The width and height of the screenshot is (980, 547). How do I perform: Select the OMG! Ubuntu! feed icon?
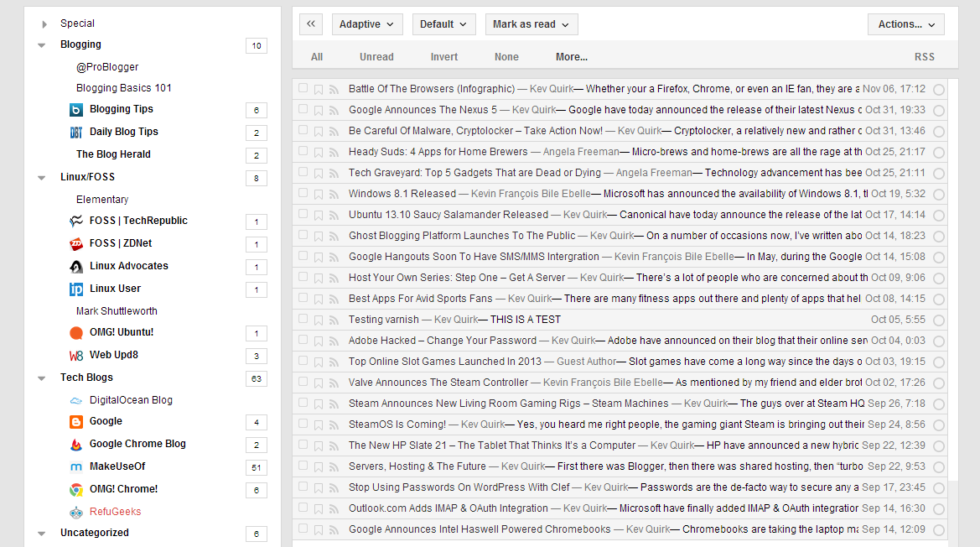click(x=76, y=333)
